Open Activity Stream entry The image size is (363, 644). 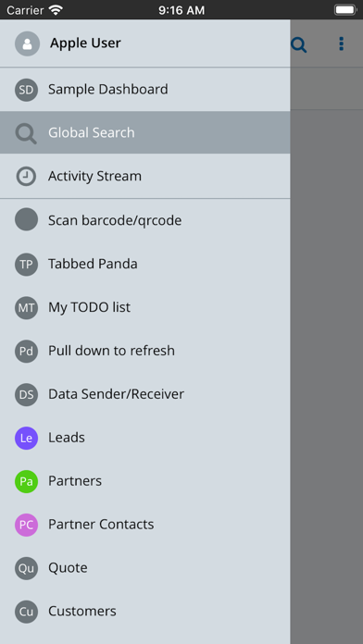pyautogui.click(x=145, y=176)
